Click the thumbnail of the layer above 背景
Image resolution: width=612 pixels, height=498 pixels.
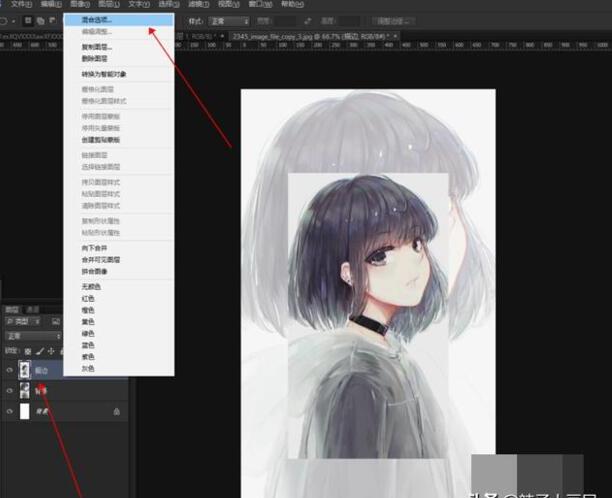click(x=25, y=390)
